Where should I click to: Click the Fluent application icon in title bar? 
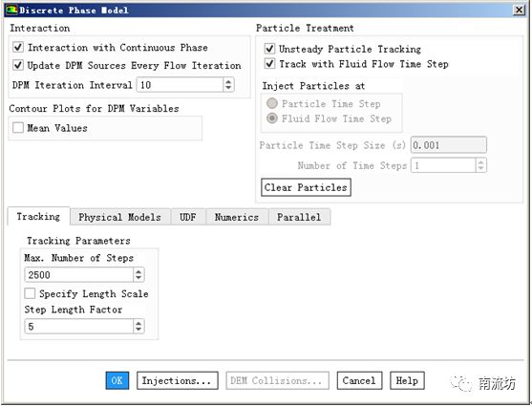pyautogui.click(x=11, y=10)
